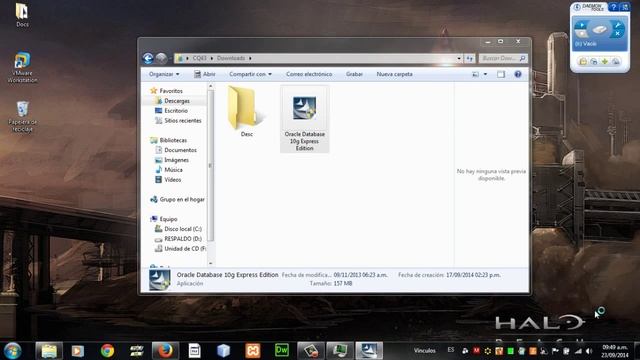The height and width of the screenshot is (360, 640).
Task: Click the Oracle installer taskbar button
Action: coord(369,351)
